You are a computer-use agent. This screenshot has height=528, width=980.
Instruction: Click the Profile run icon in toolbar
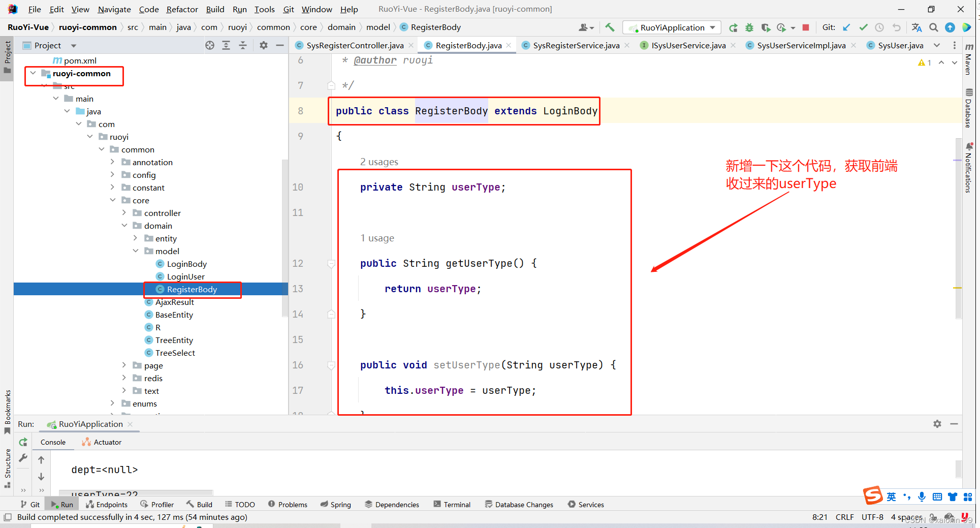(x=781, y=27)
